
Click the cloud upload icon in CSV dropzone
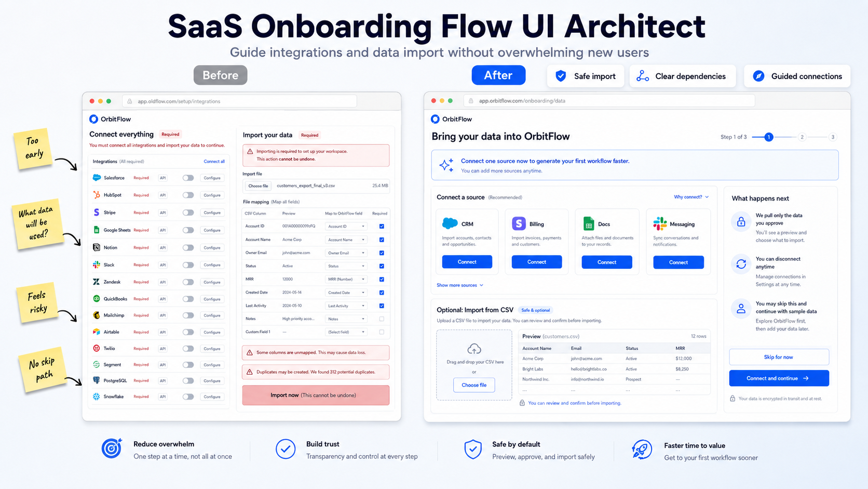474,349
